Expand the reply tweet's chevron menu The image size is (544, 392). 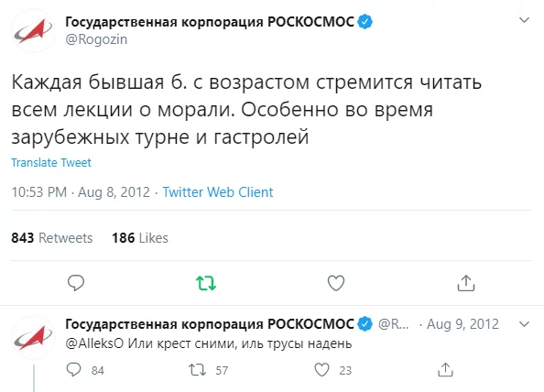(x=524, y=324)
